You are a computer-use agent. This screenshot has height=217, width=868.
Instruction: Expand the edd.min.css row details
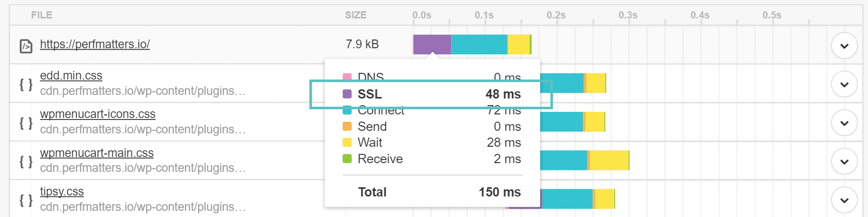click(844, 85)
